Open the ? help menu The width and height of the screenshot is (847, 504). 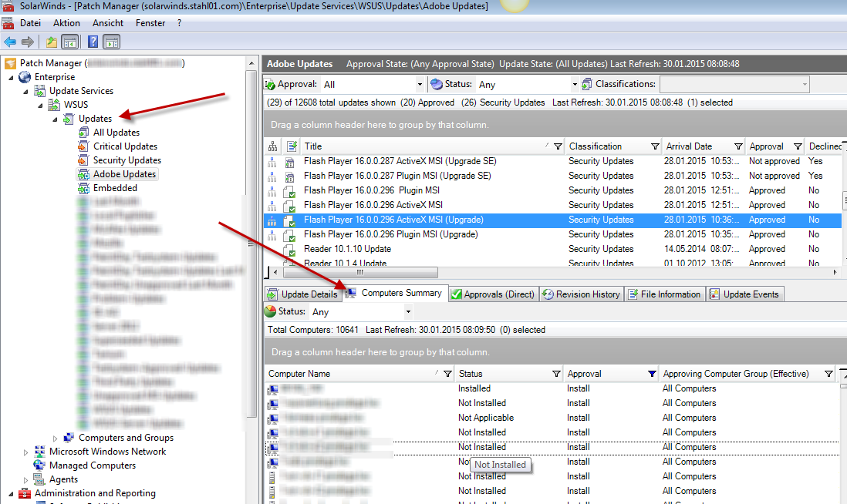point(179,23)
